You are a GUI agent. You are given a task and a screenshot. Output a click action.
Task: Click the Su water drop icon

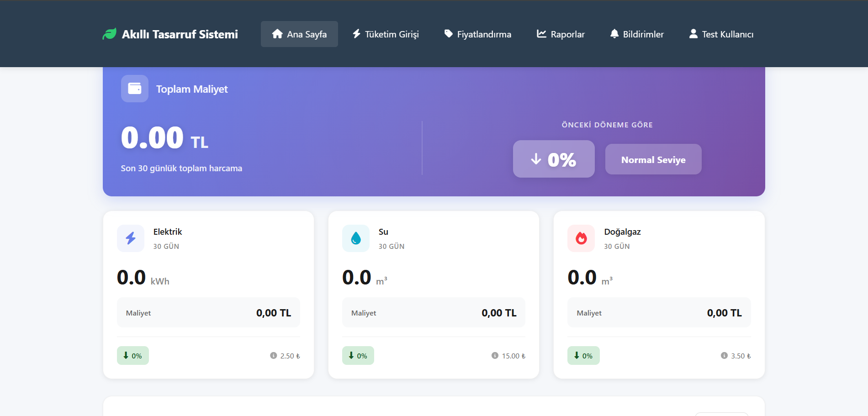click(x=356, y=238)
